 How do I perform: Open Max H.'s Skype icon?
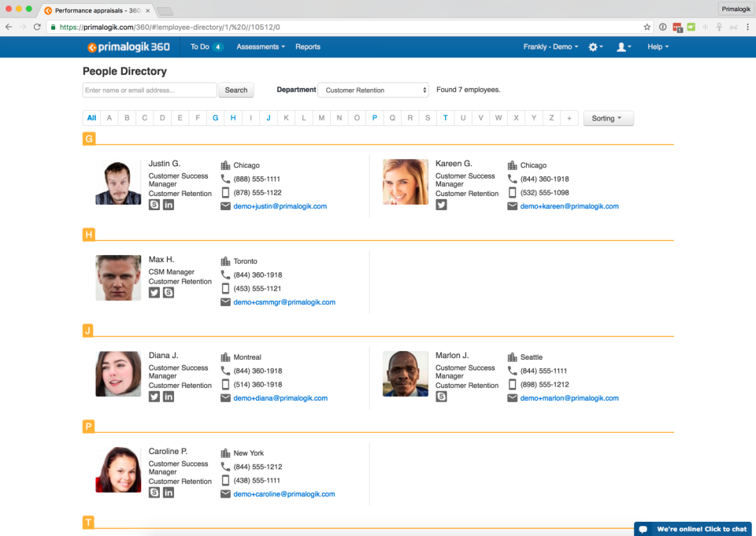pos(169,293)
